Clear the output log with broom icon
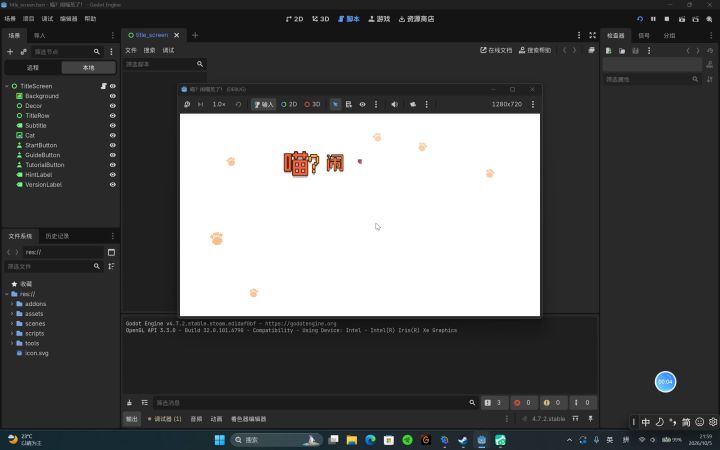 pyautogui.click(x=129, y=403)
